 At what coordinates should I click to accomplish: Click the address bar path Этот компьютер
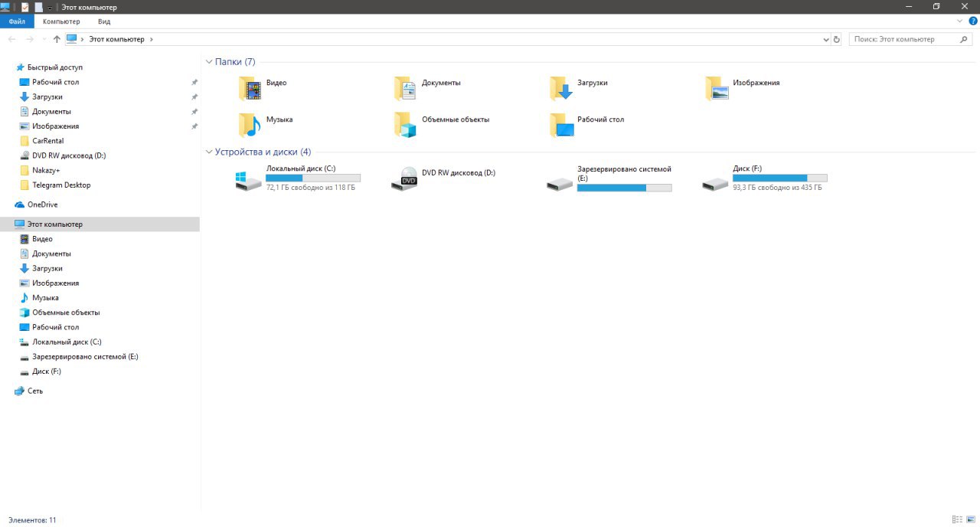tap(116, 39)
